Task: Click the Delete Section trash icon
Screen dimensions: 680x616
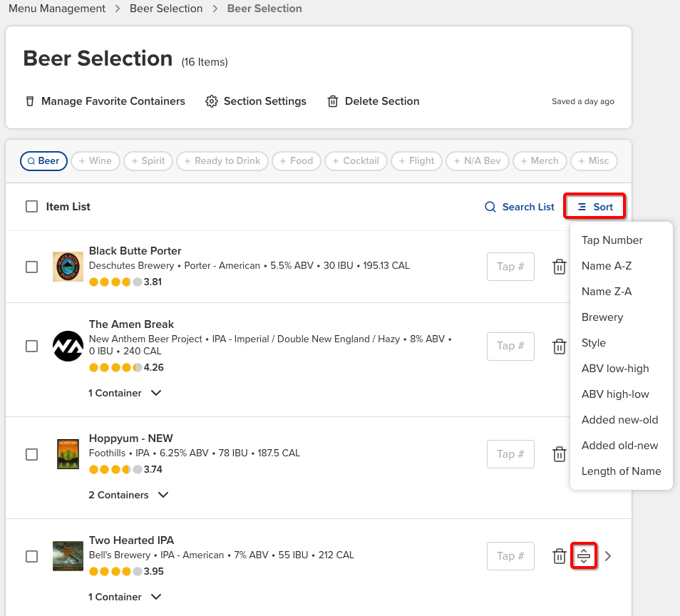Action: [332, 101]
